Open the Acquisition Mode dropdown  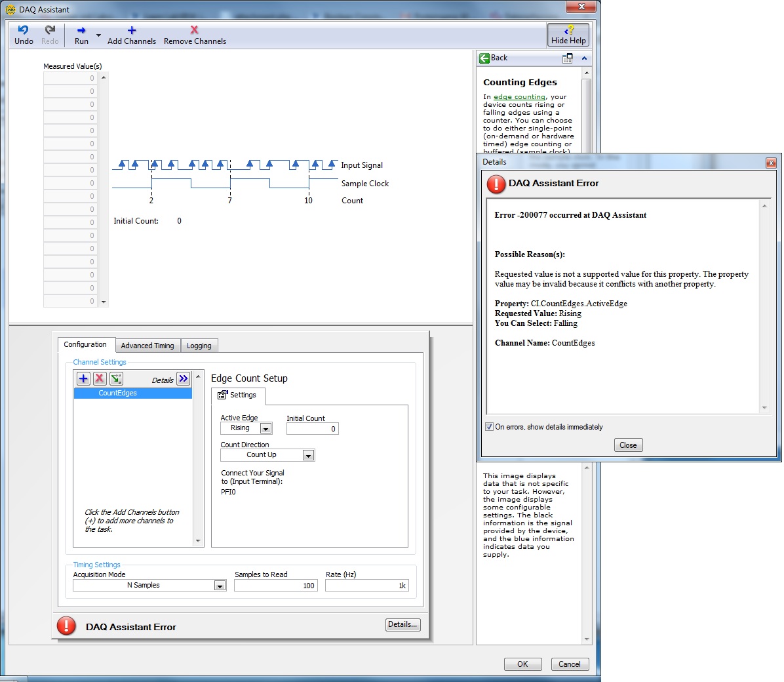pyautogui.click(x=220, y=586)
